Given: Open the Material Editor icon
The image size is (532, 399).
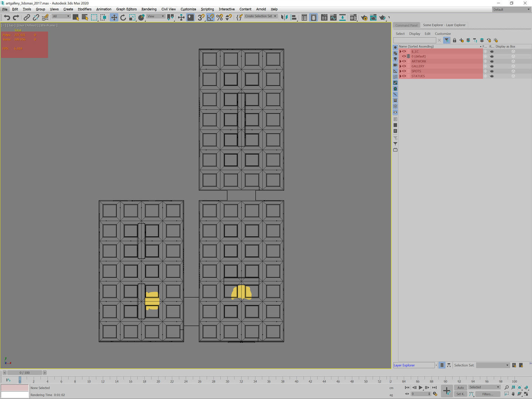Looking at the screenshot, I should pyautogui.click(x=353, y=17).
